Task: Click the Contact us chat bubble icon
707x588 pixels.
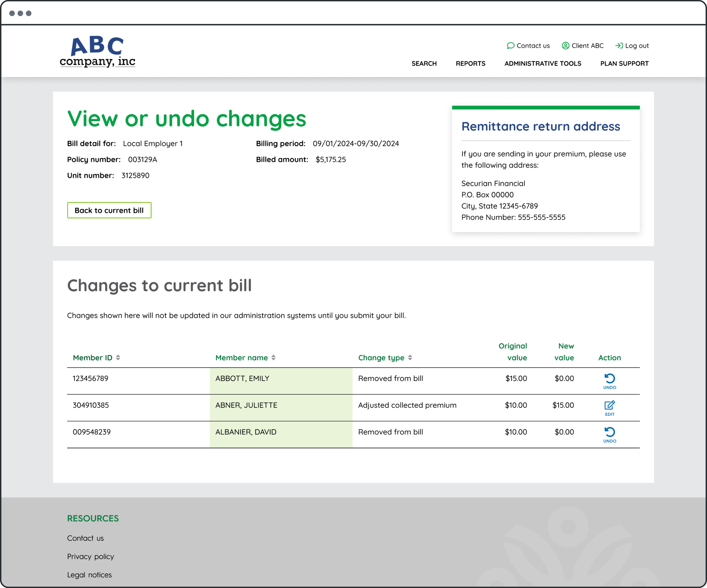Action: [x=510, y=46]
